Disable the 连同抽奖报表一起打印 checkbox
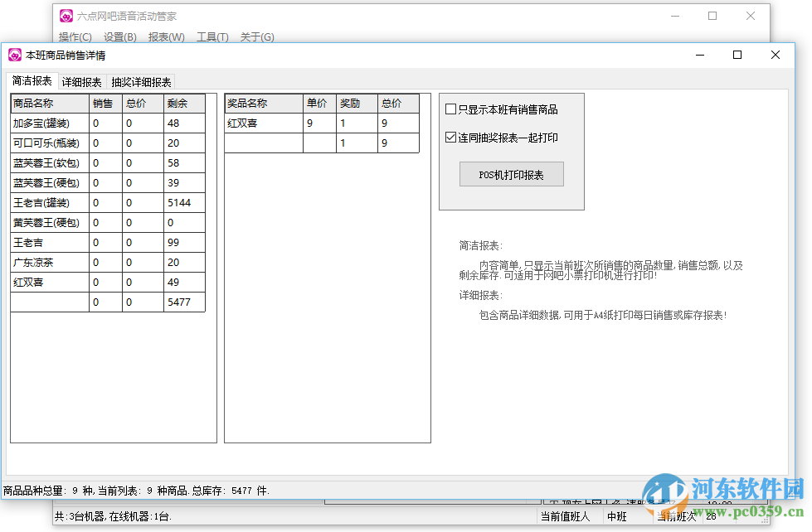This screenshot has height=532, width=812. 450,138
